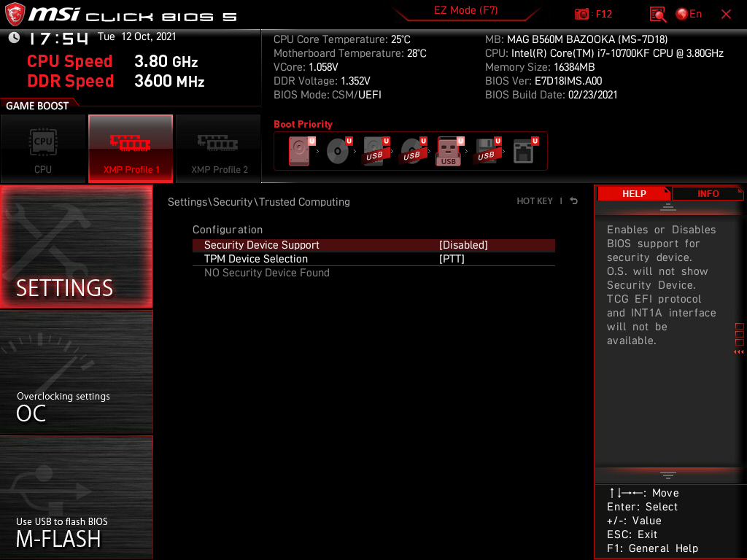Click the MB: MAG B560M BAZOOKA entry
747x560 pixels.
click(x=576, y=39)
